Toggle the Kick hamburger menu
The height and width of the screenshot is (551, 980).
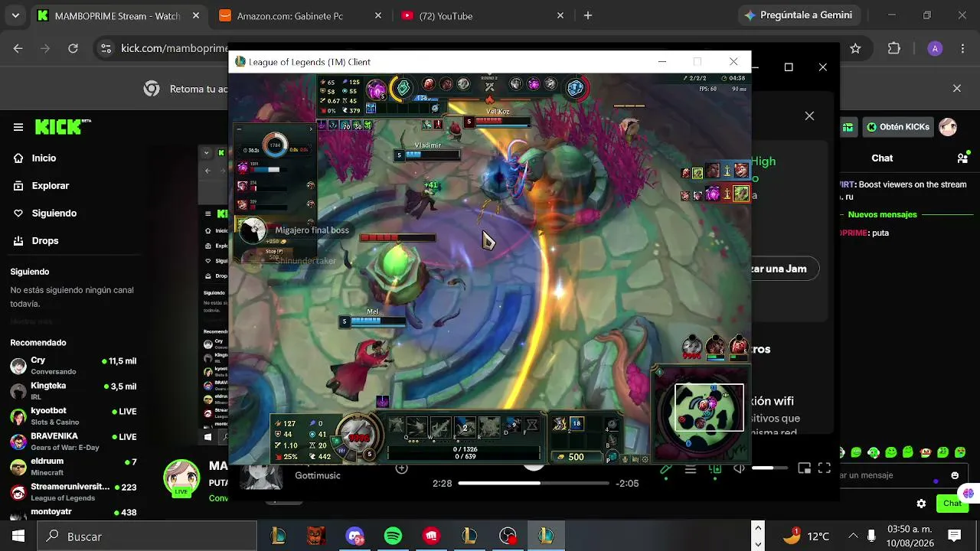[x=18, y=127]
